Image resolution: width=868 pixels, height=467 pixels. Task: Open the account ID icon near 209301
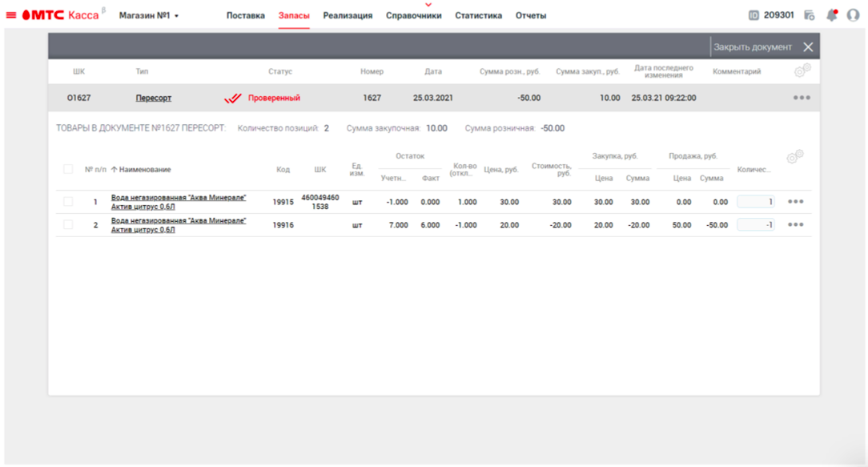pyautogui.click(x=753, y=15)
